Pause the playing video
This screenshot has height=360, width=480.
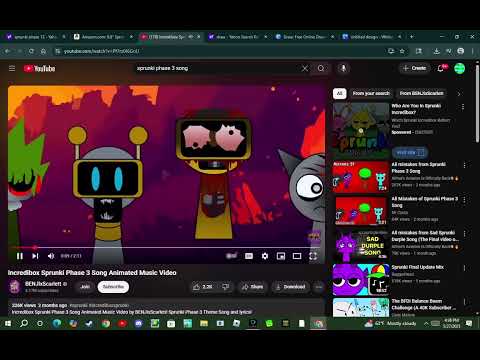(20, 256)
